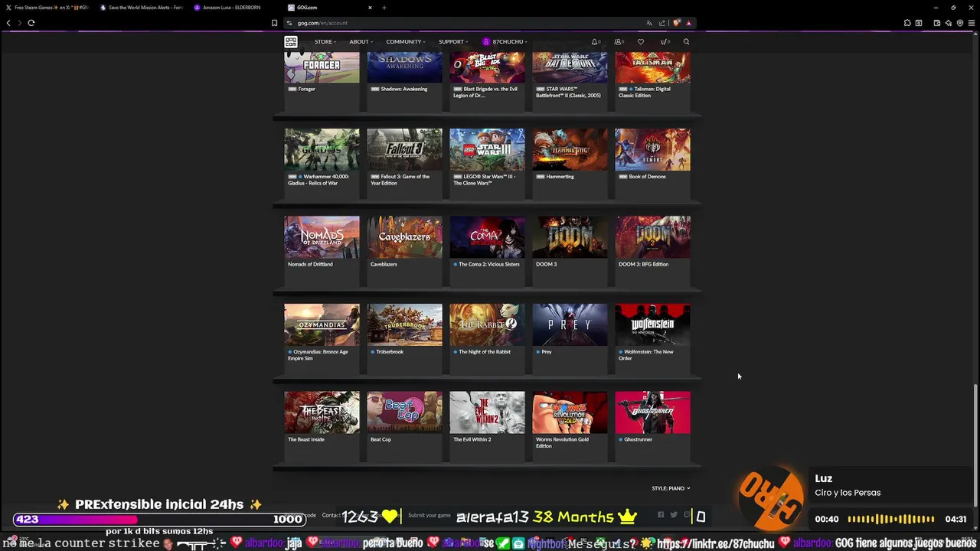
Task: Expand the STORE dropdown menu
Action: tap(325, 42)
